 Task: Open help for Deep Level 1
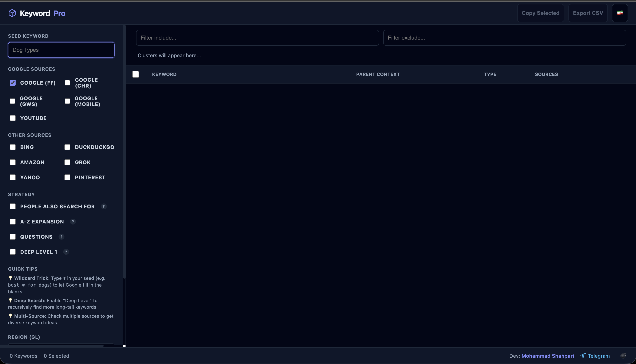[66, 252]
